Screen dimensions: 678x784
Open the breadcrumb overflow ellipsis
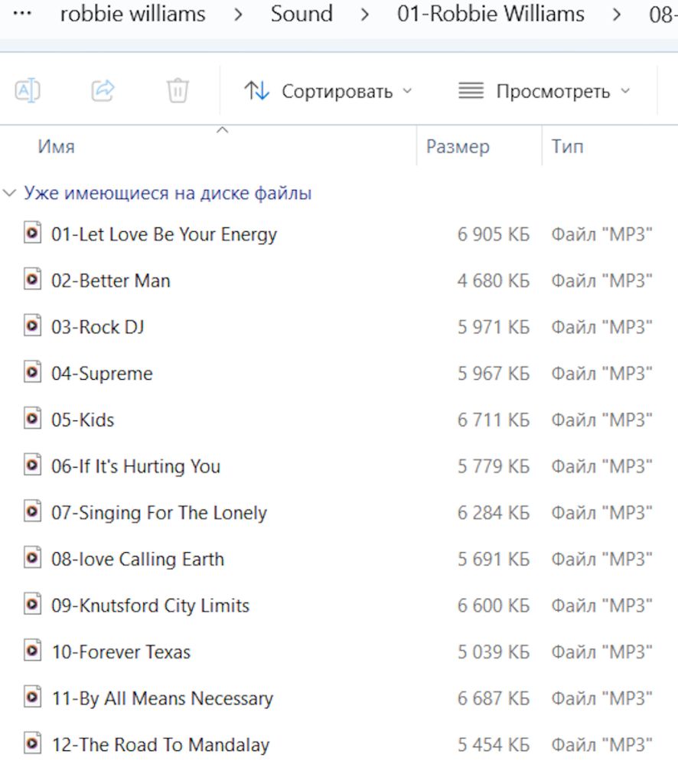[x=22, y=14]
